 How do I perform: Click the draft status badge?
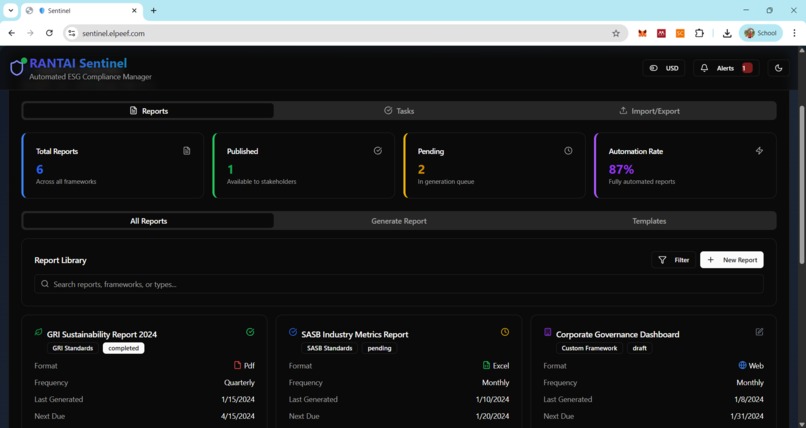(x=639, y=348)
